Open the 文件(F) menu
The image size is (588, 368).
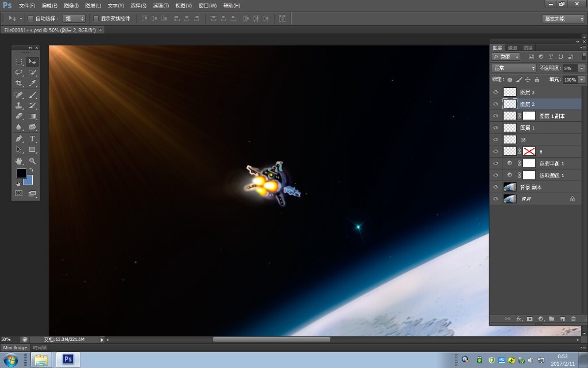(26, 6)
